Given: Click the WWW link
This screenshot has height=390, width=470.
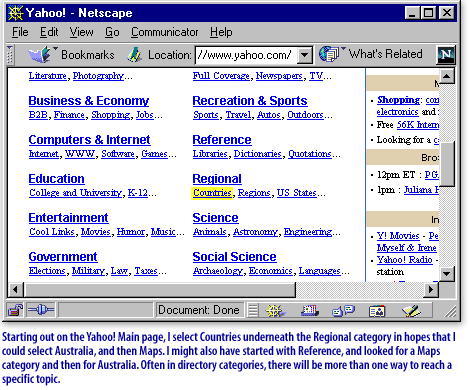Looking at the screenshot, I should tap(80, 154).
